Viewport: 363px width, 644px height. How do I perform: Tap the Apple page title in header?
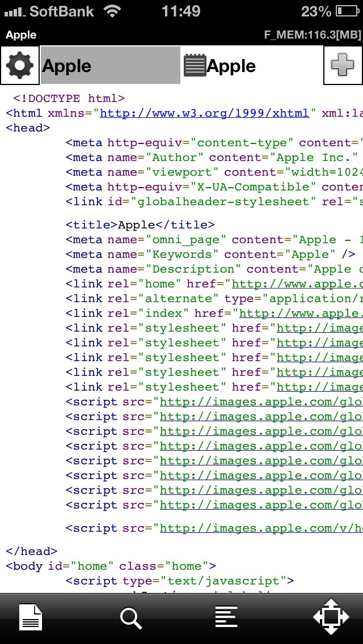click(21, 35)
